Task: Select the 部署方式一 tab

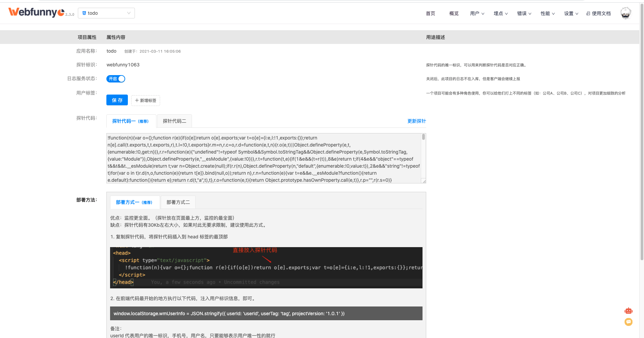Action: pos(135,202)
